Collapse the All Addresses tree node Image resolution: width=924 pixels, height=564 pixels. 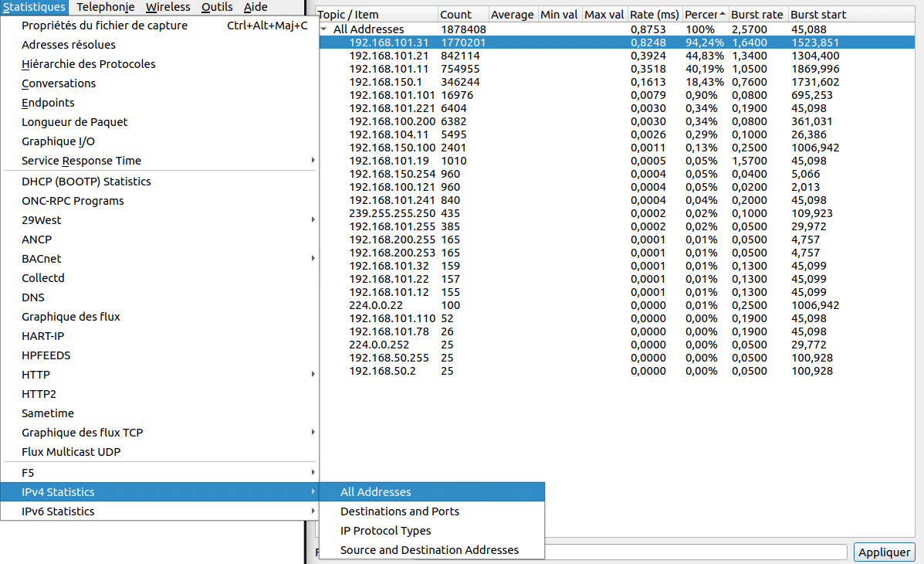click(x=323, y=29)
